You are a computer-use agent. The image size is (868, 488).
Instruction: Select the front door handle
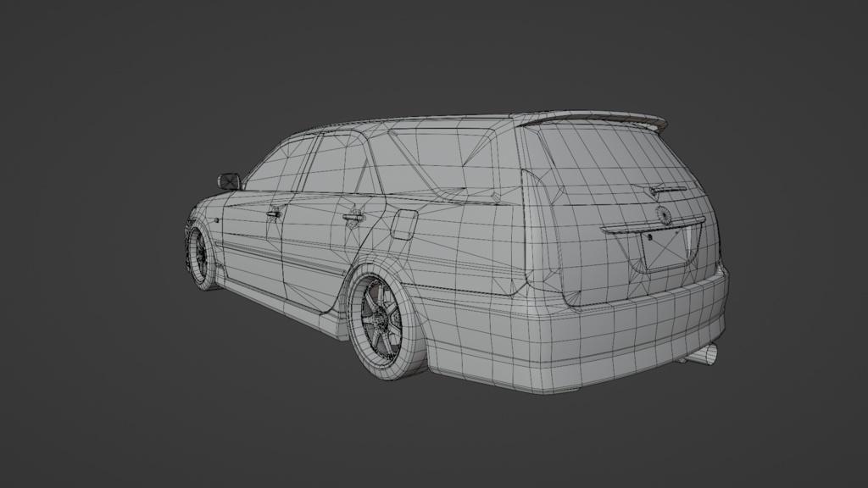coord(274,213)
